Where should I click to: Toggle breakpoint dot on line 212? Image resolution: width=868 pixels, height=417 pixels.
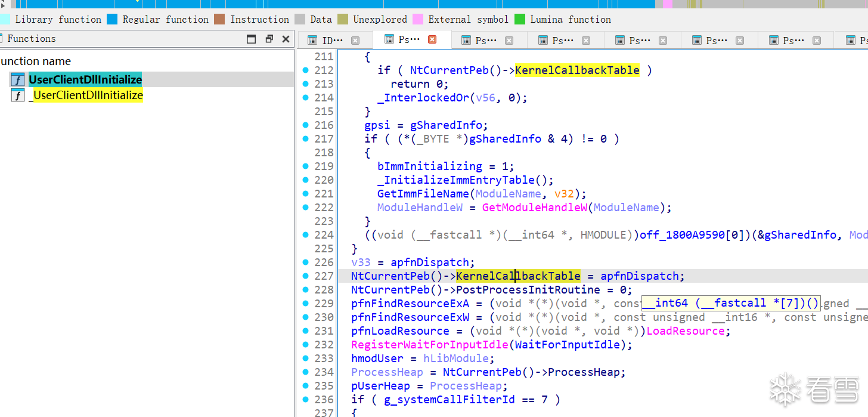306,70
